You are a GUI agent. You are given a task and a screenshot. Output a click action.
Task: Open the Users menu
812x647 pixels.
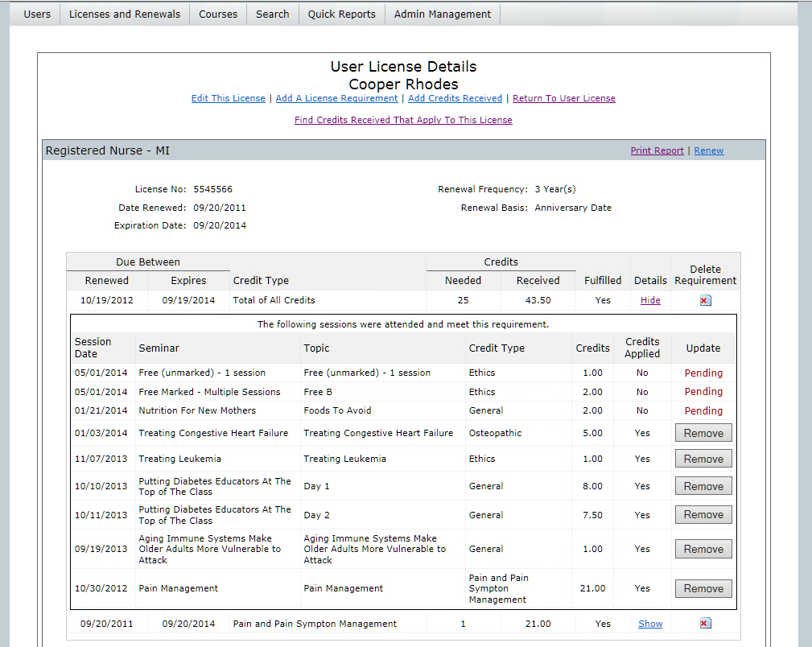(37, 14)
